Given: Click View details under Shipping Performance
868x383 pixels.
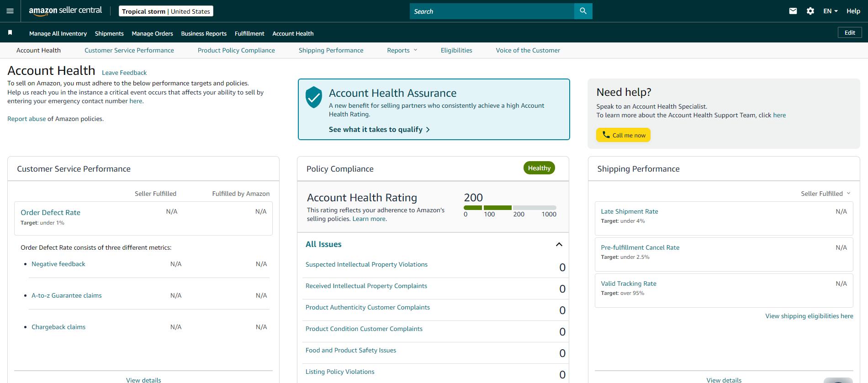Looking at the screenshot, I should (724, 380).
